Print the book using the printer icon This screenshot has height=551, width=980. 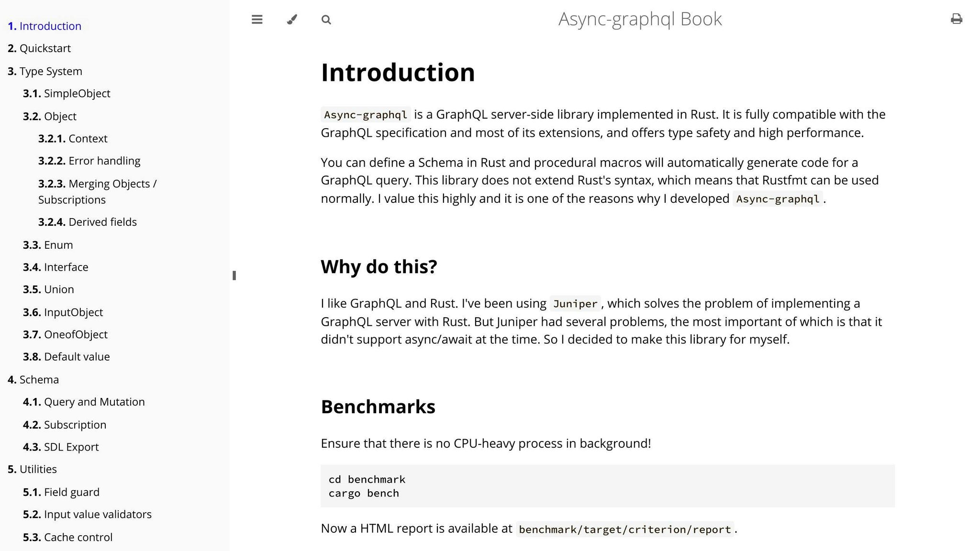pyautogui.click(x=957, y=19)
